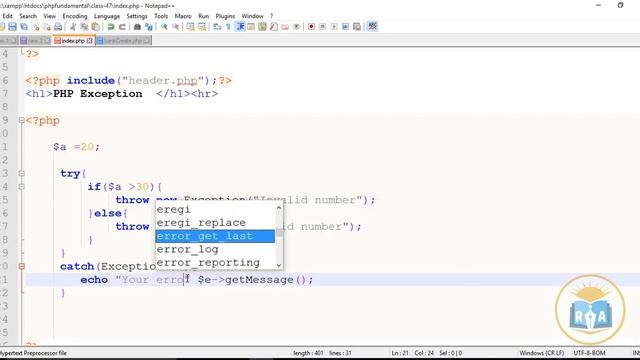
Task: Click Ln : 21 status bar entry
Action: click(400, 353)
